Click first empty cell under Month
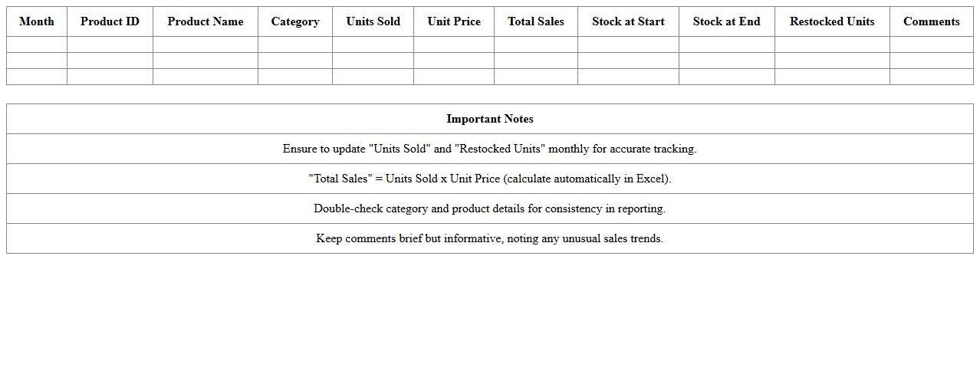The width and height of the screenshot is (980, 384). pos(37,44)
